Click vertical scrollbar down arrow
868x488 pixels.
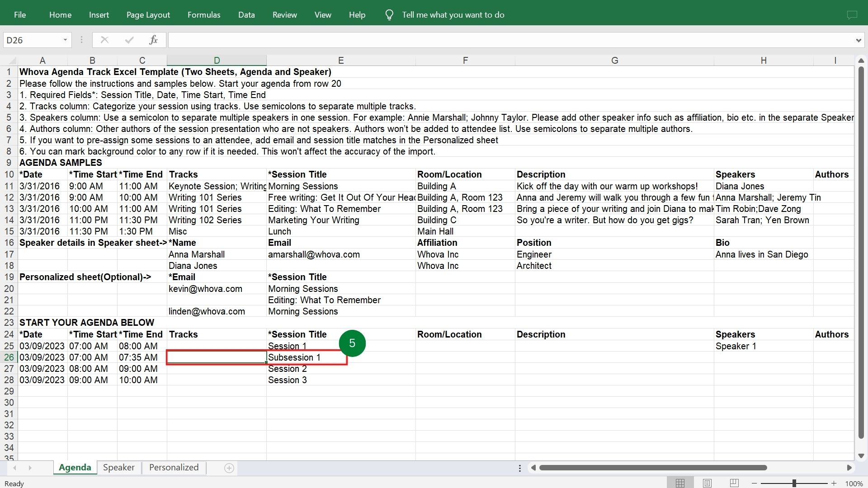coord(861,455)
